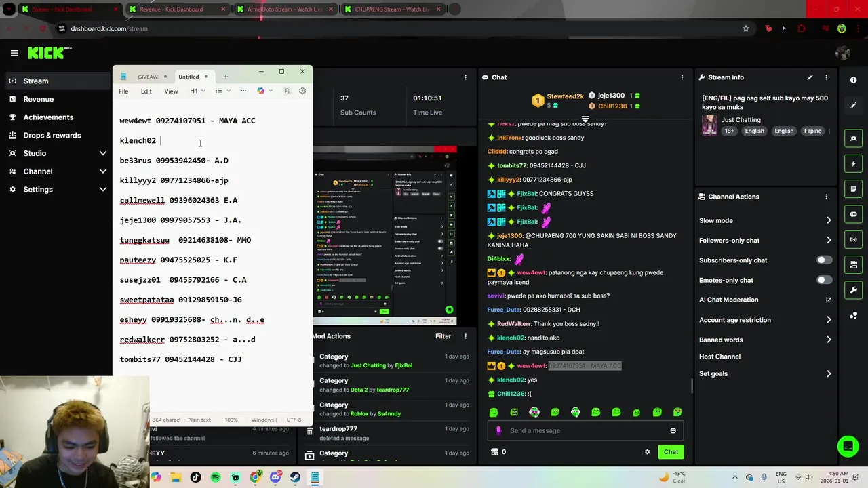Click the Copilot icon in Notepad
Screen dimensions: 868x488
coord(260,91)
